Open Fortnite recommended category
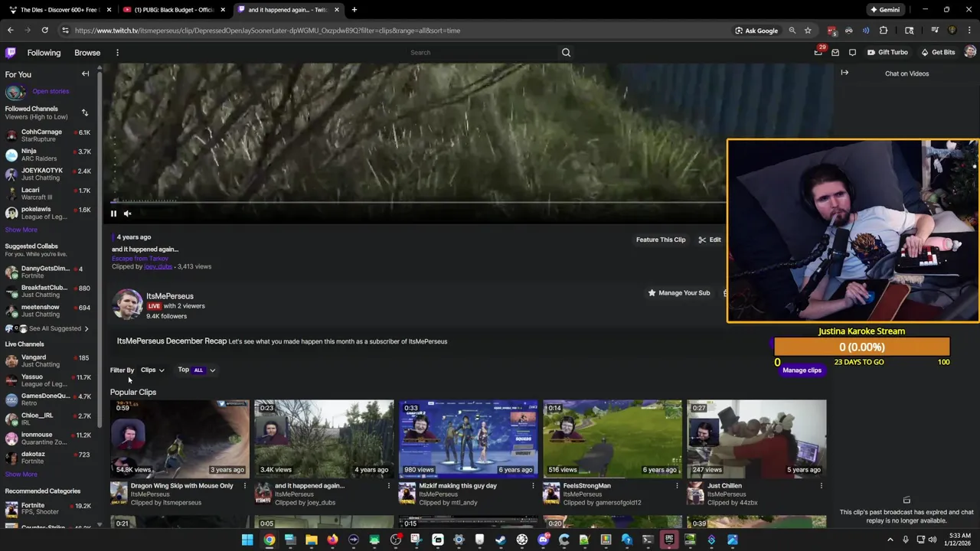The width and height of the screenshot is (980, 551). coord(47,509)
